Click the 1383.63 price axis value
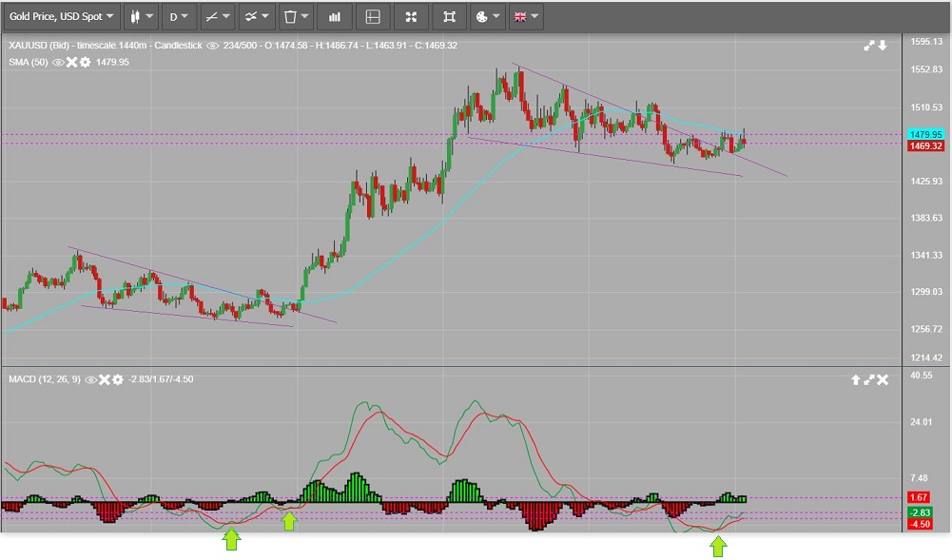The image size is (952, 560). tap(926, 218)
